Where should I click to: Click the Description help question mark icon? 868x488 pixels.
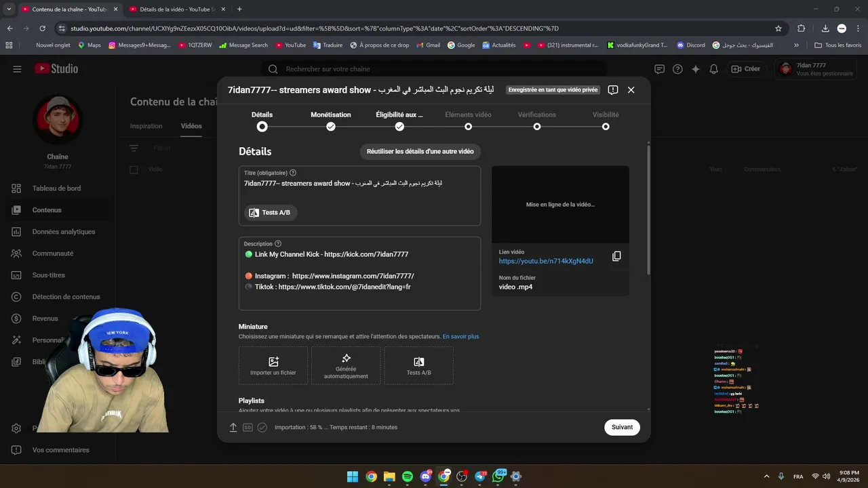pyautogui.click(x=278, y=243)
